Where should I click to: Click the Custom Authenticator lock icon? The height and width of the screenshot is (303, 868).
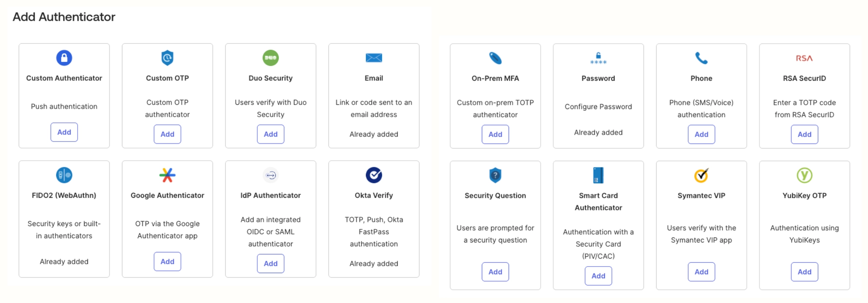[x=64, y=58]
